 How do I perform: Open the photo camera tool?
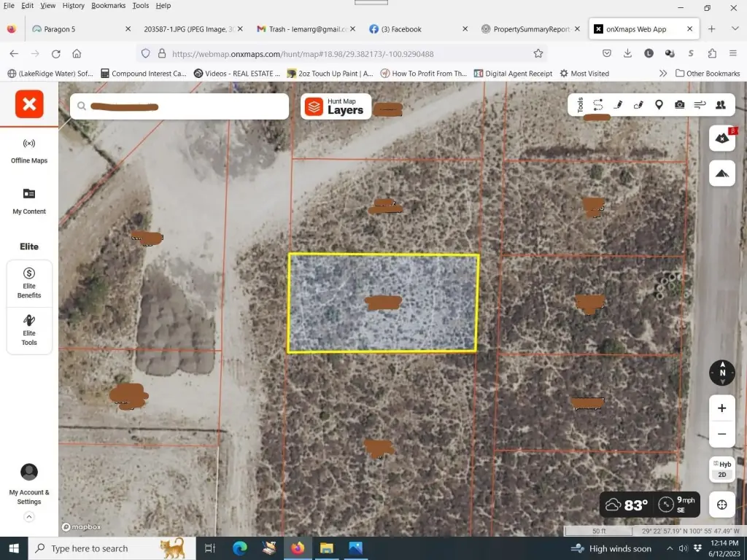pyautogui.click(x=679, y=105)
